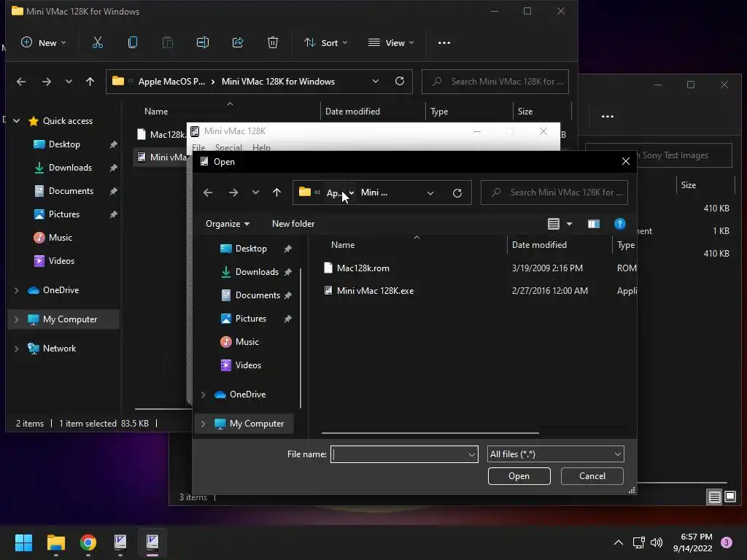Open the volume control in system tray
747x560 pixels.
[x=657, y=542]
